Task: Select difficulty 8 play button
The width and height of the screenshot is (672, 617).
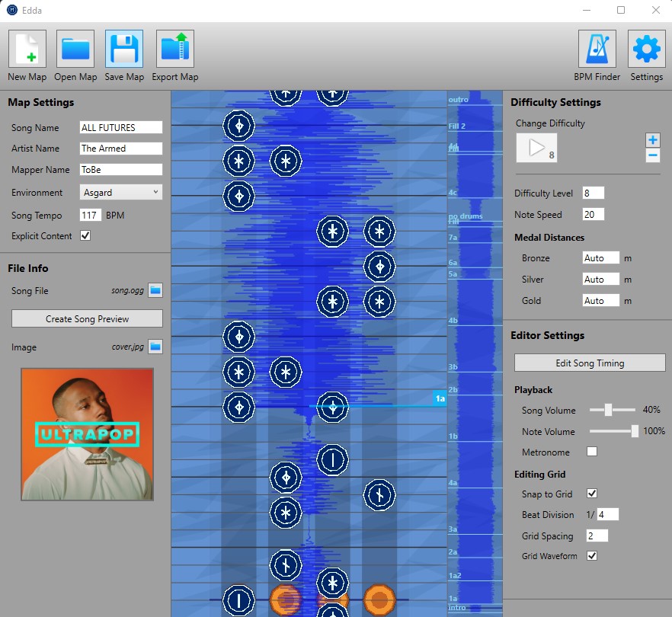Action: 536,148
